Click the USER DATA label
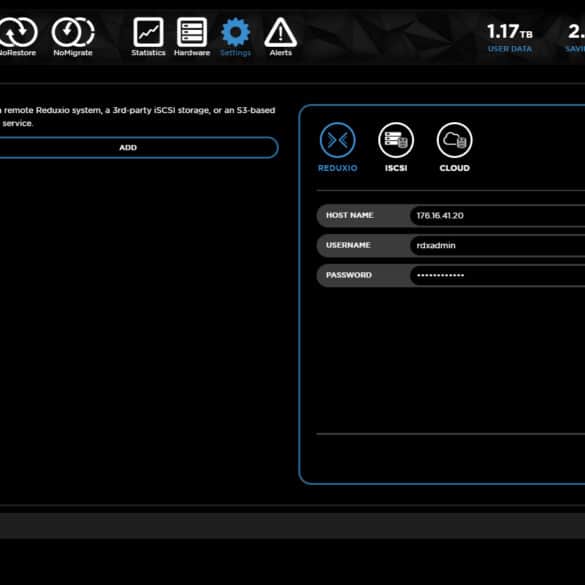The height and width of the screenshot is (585, 585). [x=510, y=49]
